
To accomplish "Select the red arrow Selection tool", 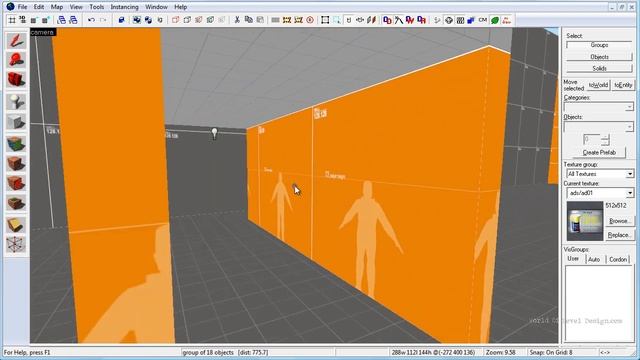I will 16,40.
